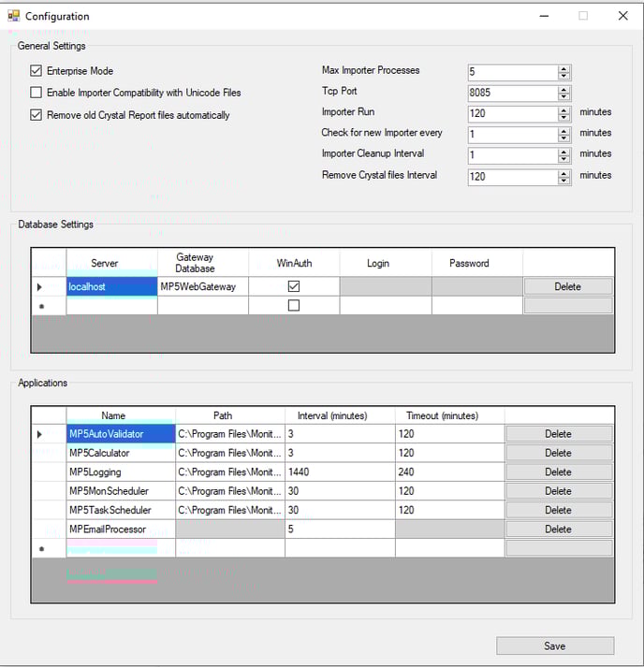Click the Check for new Importer field
This screenshot has width=644, height=667.
(x=512, y=134)
